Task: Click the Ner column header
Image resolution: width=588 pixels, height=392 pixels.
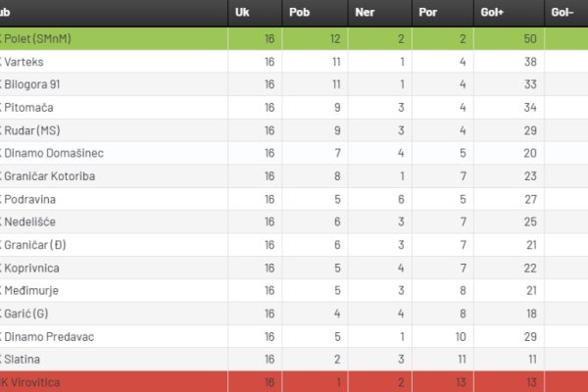Action: [365, 13]
